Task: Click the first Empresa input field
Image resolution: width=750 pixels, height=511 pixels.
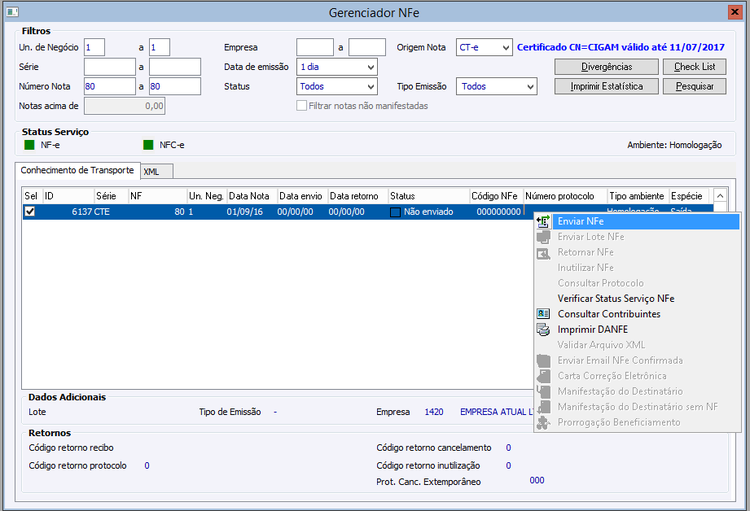Action: coord(315,47)
